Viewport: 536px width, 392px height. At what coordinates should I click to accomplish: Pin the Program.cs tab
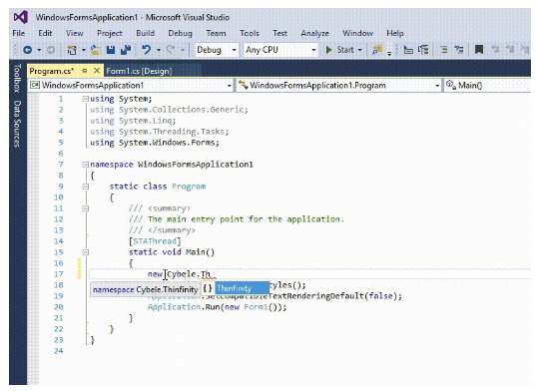85,71
